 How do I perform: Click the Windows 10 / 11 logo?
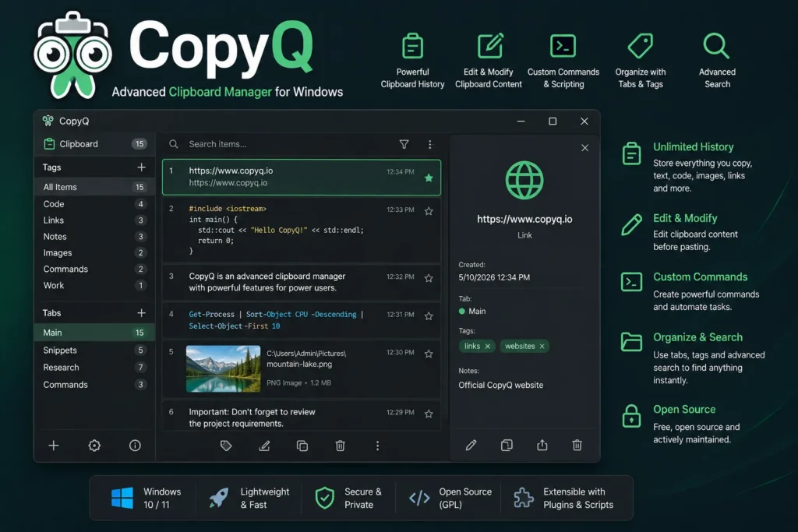[x=122, y=498]
